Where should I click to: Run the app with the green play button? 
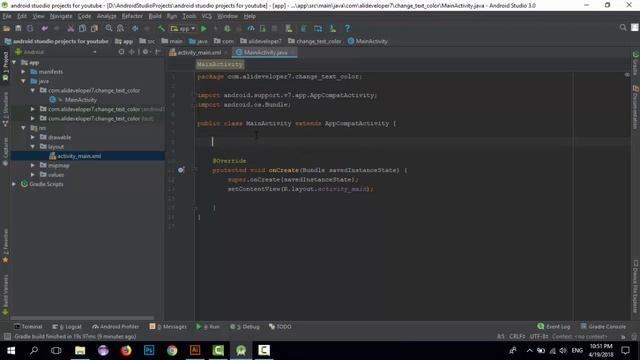point(204,29)
